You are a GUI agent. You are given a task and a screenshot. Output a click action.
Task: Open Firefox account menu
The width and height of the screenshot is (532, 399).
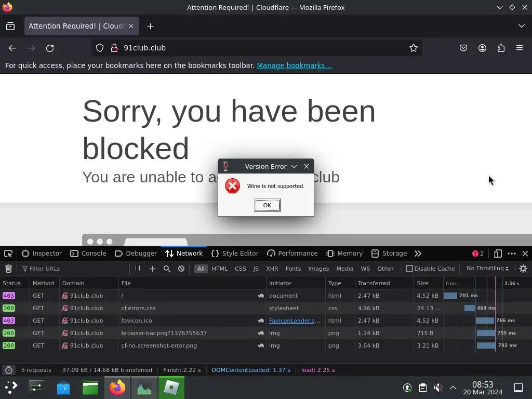click(x=482, y=48)
